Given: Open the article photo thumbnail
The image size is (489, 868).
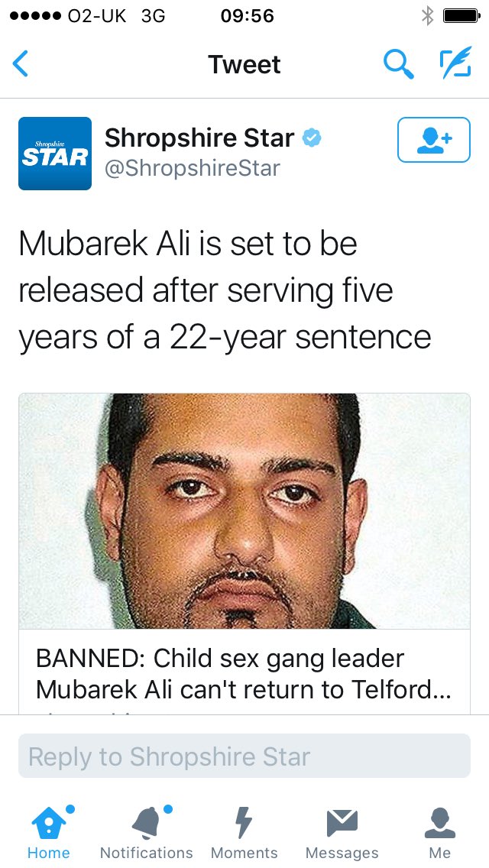Looking at the screenshot, I should coord(244,511).
